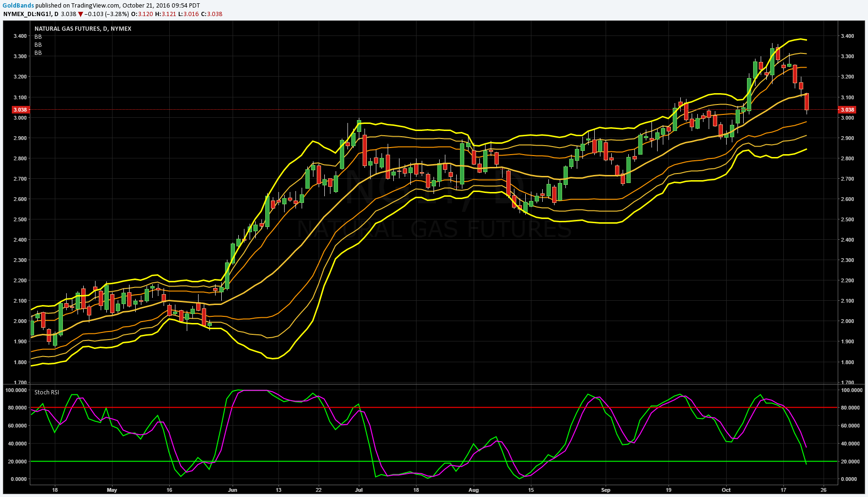Click the Jun label on the time axis

pyautogui.click(x=233, y=490)
